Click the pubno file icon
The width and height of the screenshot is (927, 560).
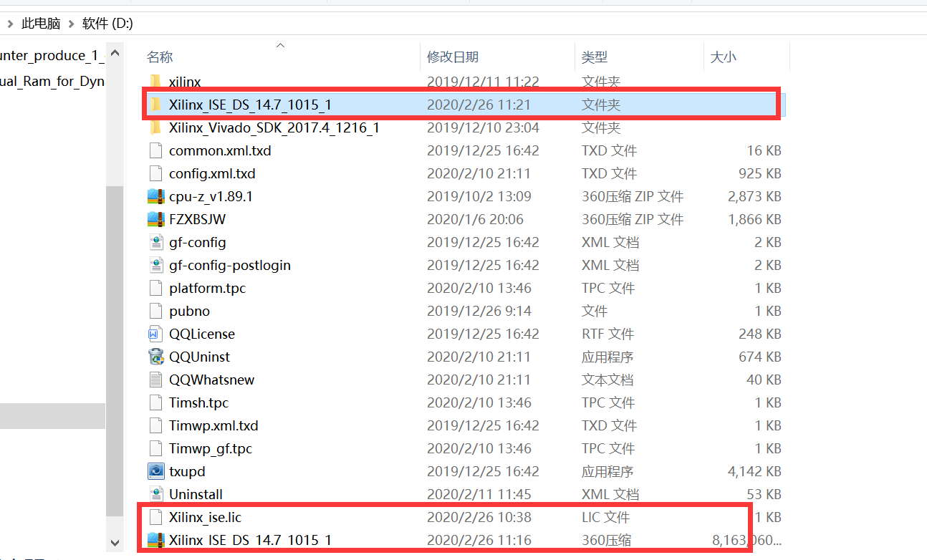155,311
